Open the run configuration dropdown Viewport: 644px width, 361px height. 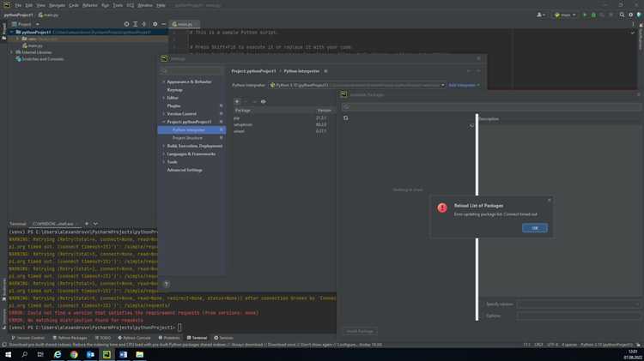coord(565,15)
